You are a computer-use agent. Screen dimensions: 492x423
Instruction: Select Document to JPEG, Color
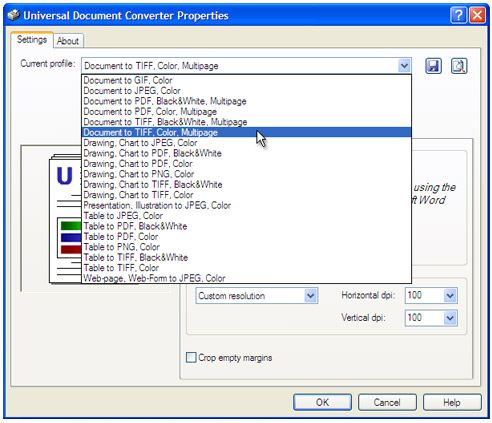pos(246,91)
